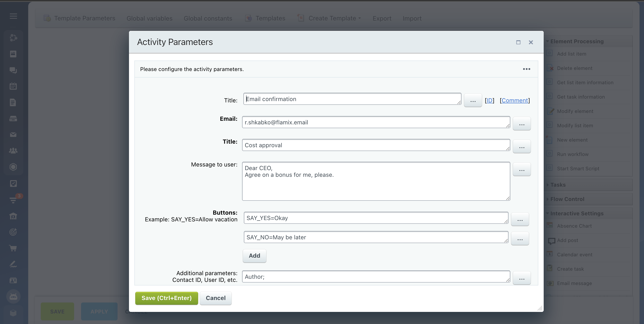Open Global variables menu item

coord(149,18)
